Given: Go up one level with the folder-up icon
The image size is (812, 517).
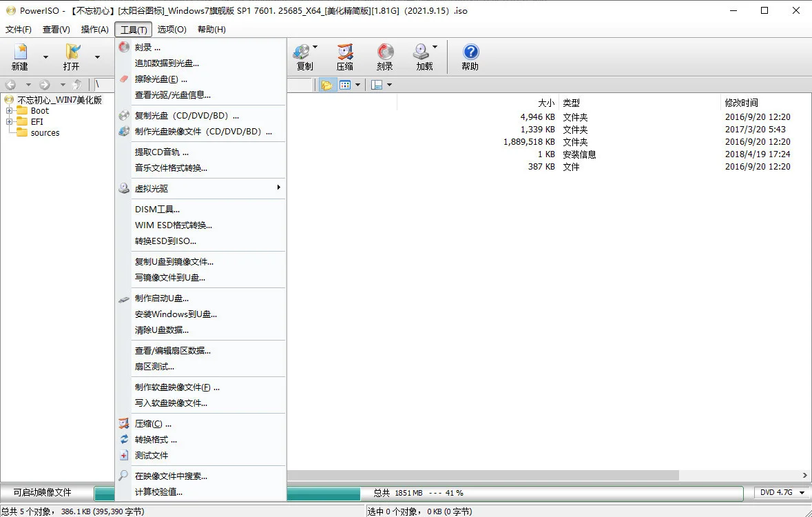Looking at the screenshot, I should click(x=76, y=84).
